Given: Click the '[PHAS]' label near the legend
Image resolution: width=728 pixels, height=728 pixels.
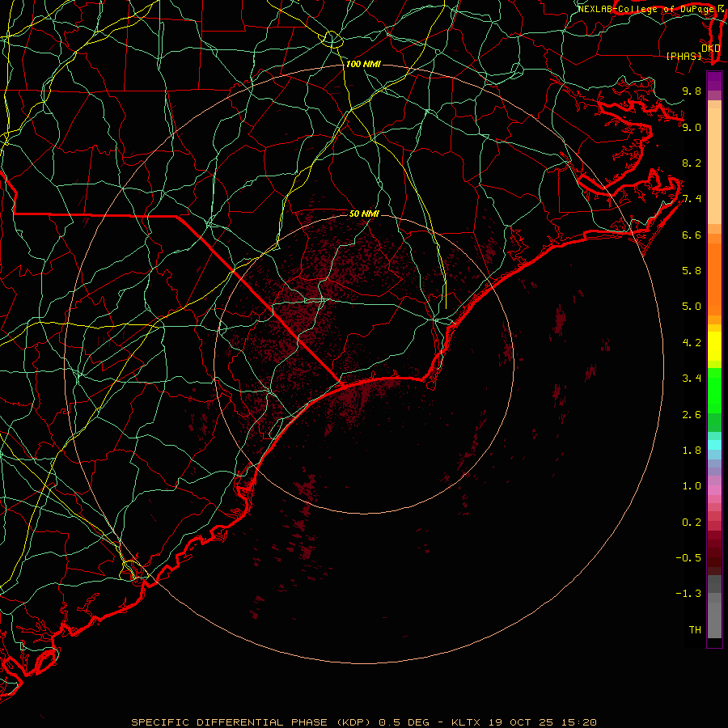Looking at the screenshot, I should coord(684,56).
